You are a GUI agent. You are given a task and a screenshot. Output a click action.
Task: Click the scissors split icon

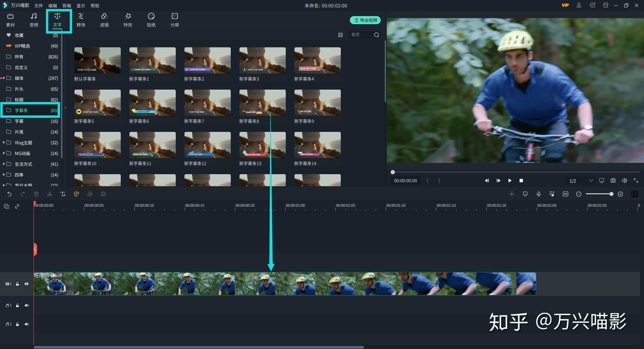tap(50, 194)
